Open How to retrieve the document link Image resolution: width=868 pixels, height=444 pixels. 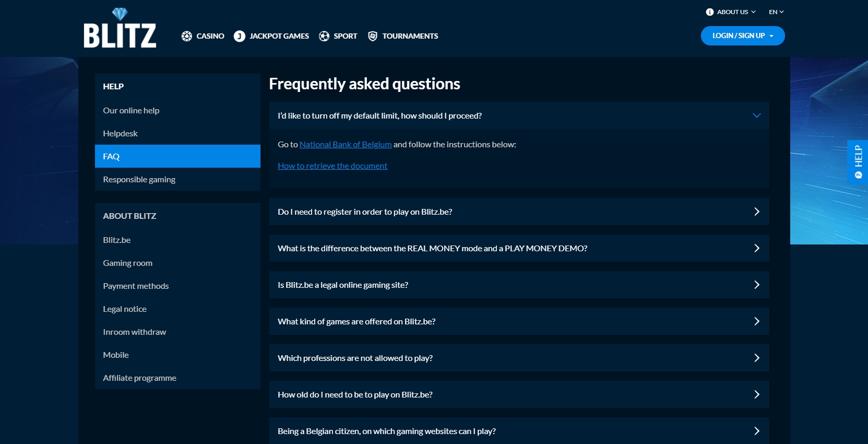pyautogui.click(x=332, y=166)
